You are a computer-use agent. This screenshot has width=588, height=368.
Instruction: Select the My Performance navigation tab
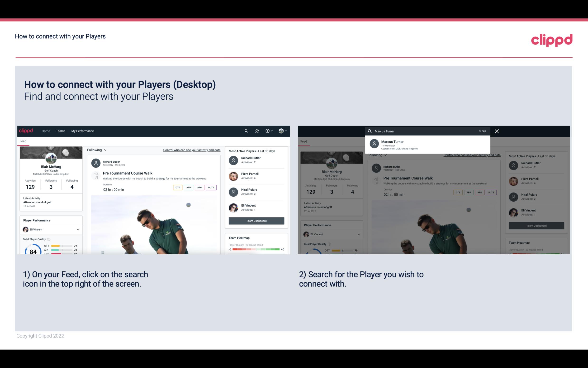click(x=83, y=131)
